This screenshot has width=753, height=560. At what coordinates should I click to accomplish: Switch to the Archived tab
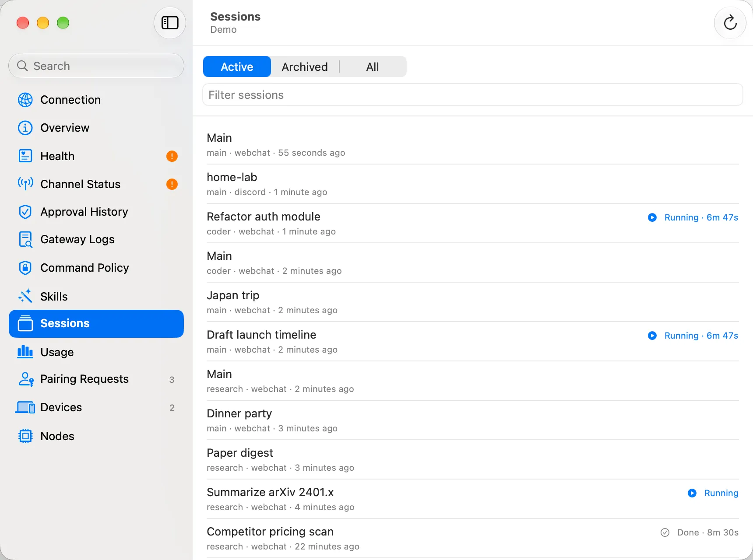pos(305,66)
